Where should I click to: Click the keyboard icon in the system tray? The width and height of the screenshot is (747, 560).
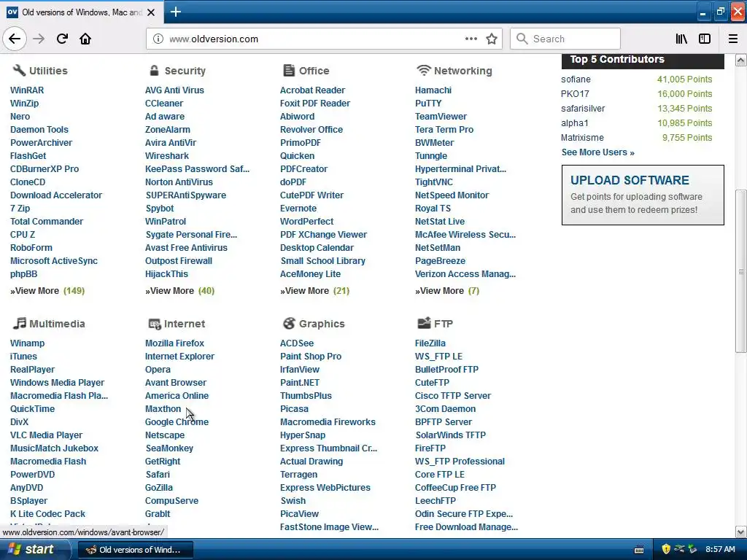(639, 550)
